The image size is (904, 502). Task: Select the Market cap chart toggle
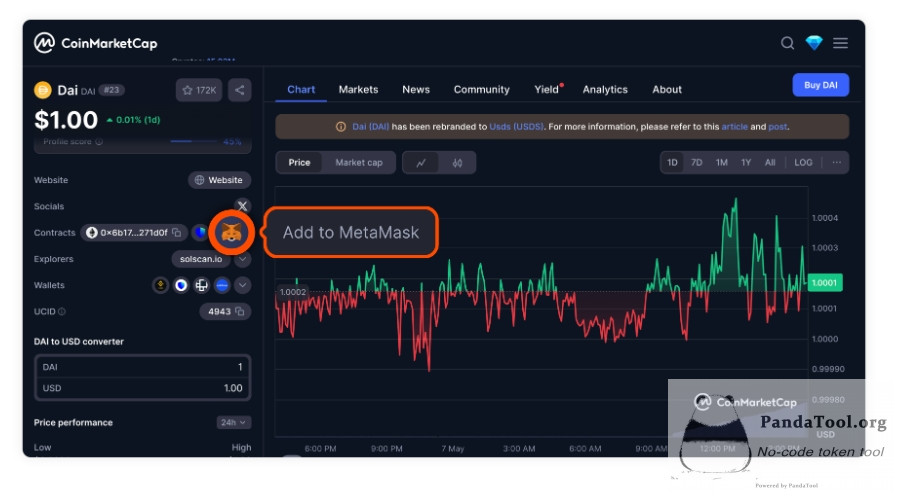point(359,163)
